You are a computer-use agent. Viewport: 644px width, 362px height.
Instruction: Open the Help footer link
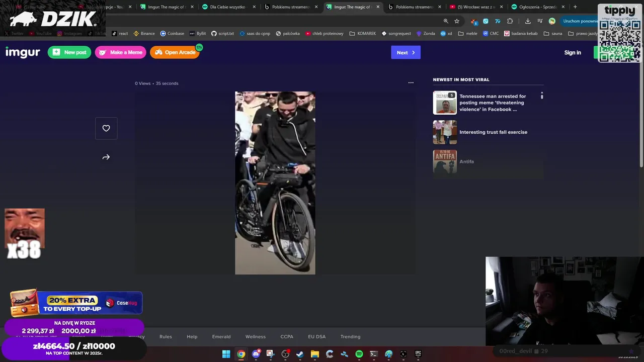click(192, 336)
